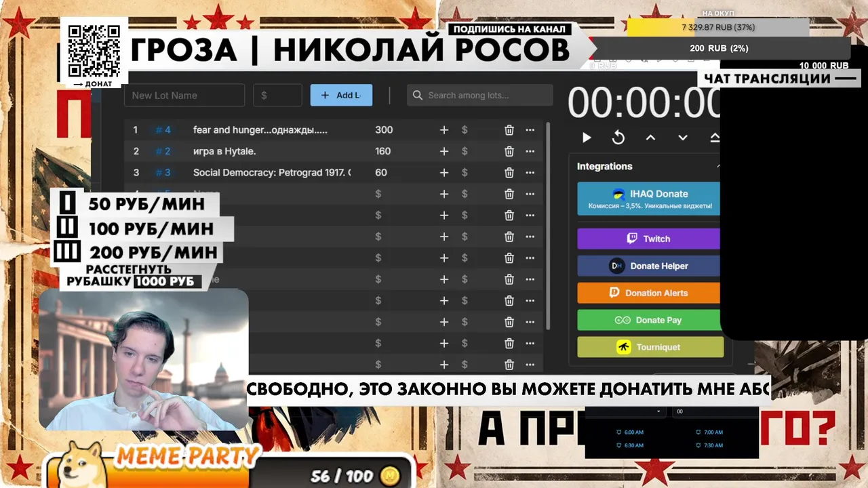868x488 pixels.
Task: Click the #4 lot id
Action: click(163, 130)
